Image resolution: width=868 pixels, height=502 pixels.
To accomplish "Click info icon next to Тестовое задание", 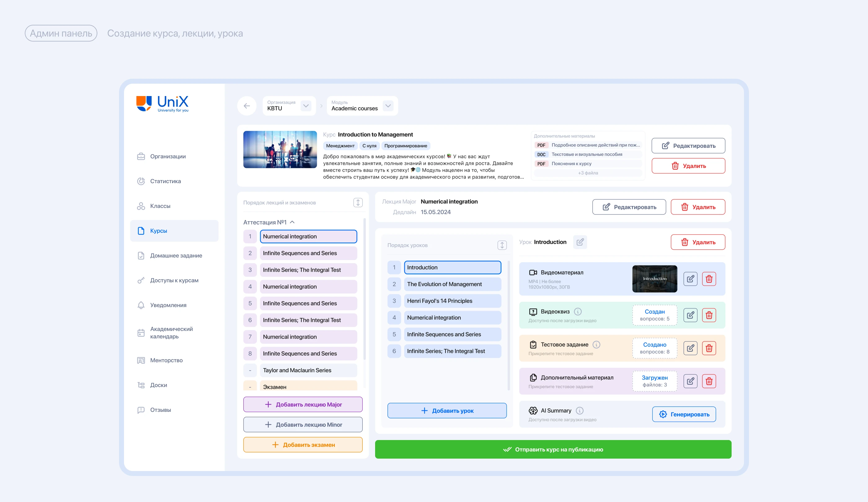I will (596, 345).
